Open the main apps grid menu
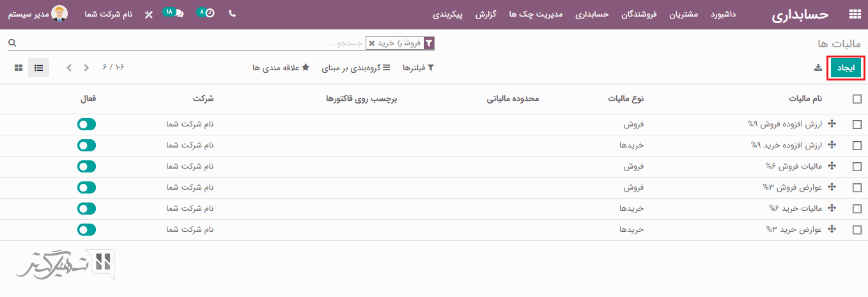Screen dimensions: 868x297 (x=855, y=15)
